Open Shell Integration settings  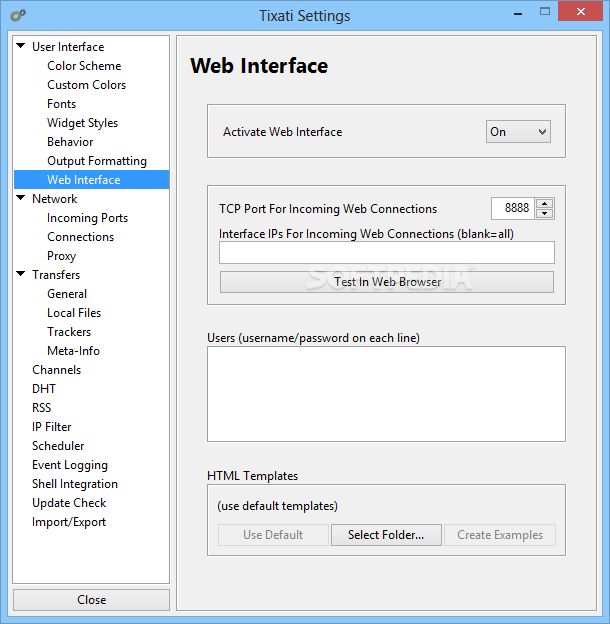(75, 484)
